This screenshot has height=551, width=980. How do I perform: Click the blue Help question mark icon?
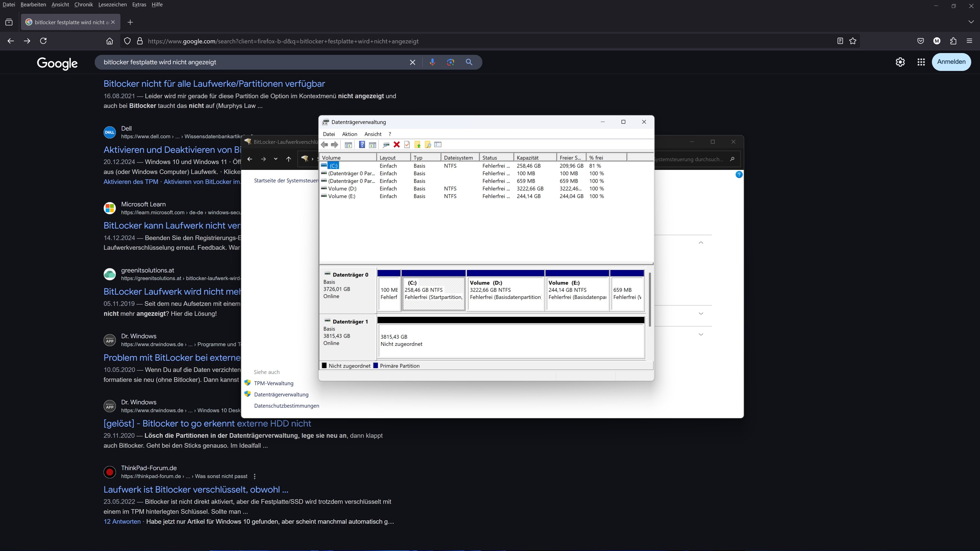(x=362, y=144)
